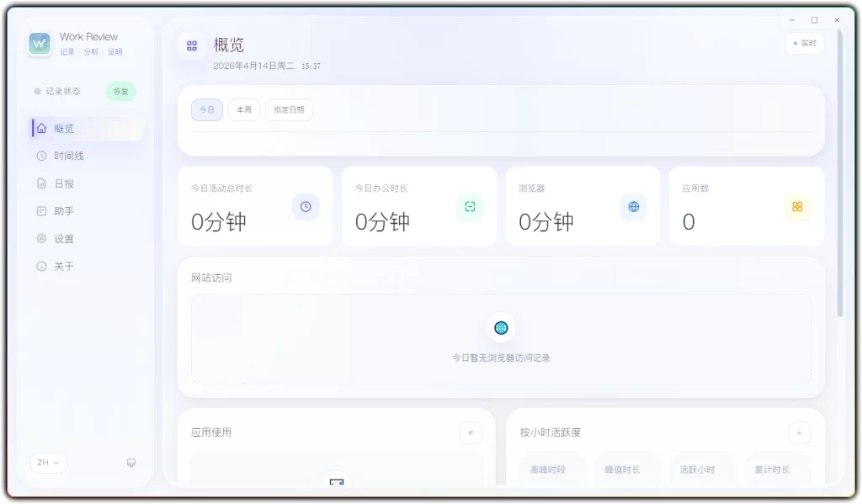
Task: Open the 时间线 timeline view
Action: 63,156
